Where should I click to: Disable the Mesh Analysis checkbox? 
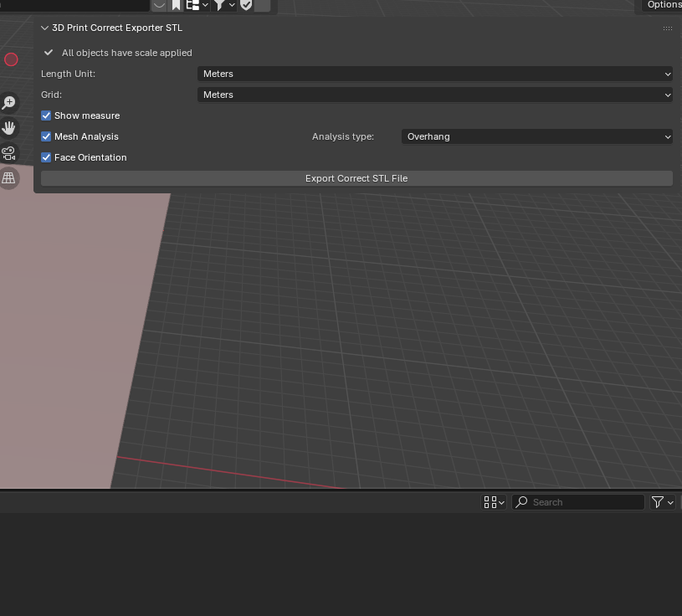[46, 136]
